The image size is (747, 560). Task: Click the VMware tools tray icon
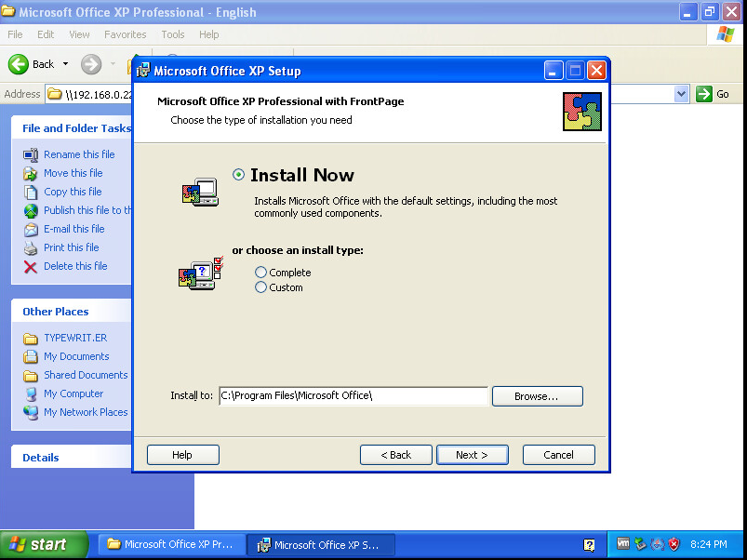pos(622,543)
